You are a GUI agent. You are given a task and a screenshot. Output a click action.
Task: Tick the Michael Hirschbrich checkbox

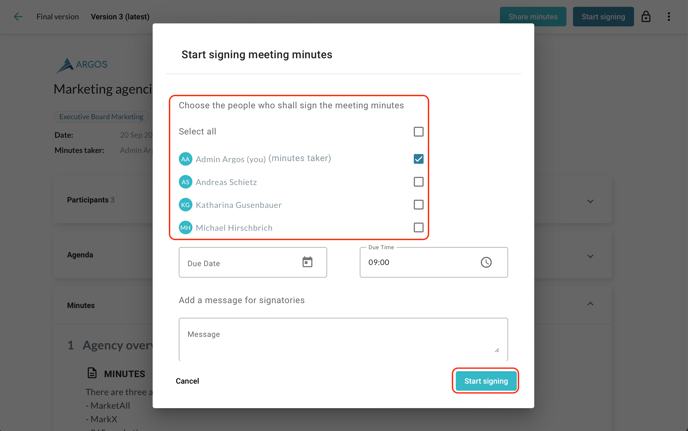point(418,228)
